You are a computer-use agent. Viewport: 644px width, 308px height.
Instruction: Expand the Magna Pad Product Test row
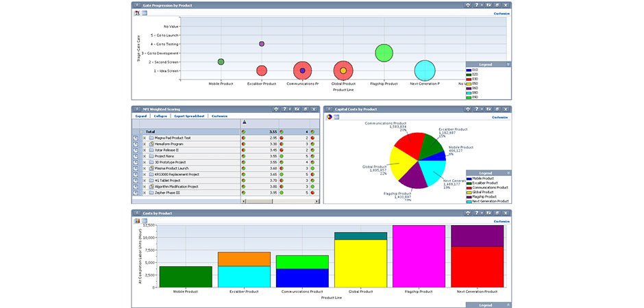(x=144, y=138)
